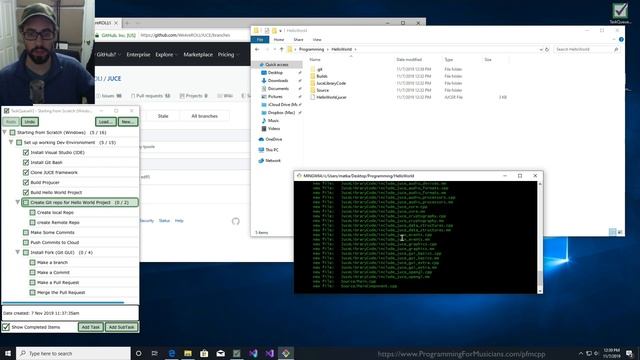Image resolution: width=640 pixels, height=360 pixels.
Task: Open the View ribbon tab in Explorer
Action: pyautogui.click(x=317, y=40)
